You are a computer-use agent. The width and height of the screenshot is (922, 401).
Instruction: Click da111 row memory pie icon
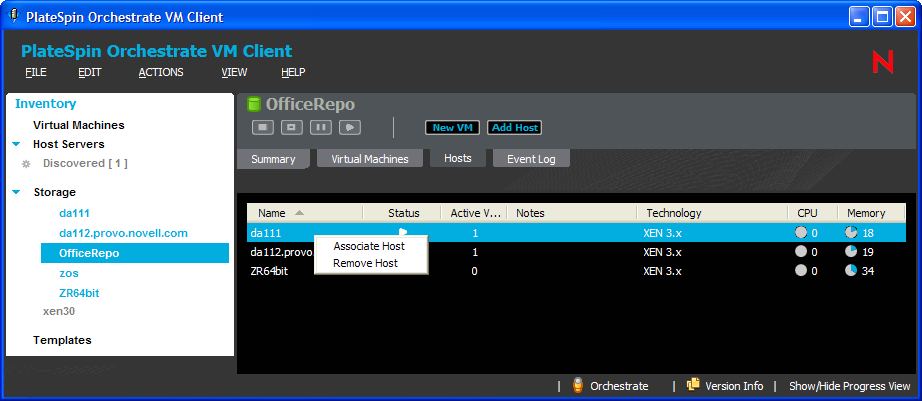[x=851, y=233]
